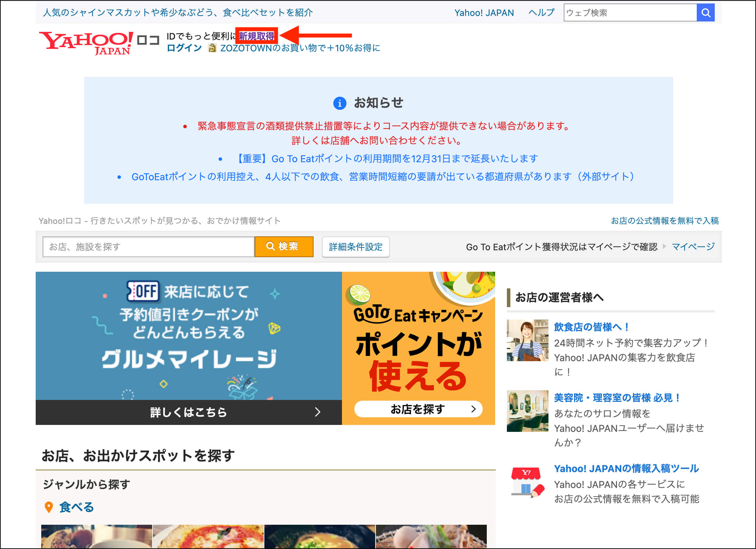Click the Y! shop tool icon
Image resolution: width=756 pixels, height=549 pixels.
528,482
